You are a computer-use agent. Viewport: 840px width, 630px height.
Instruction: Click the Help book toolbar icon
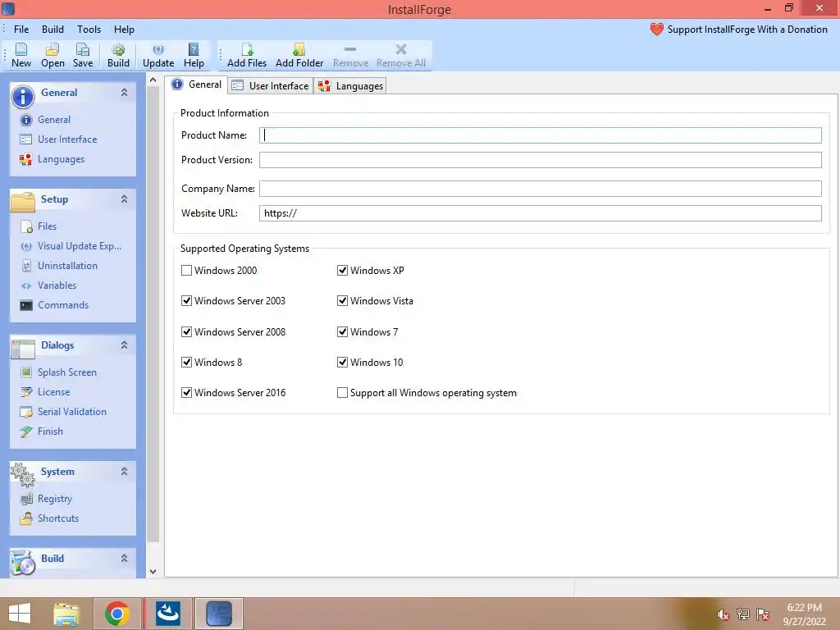point(194,55)
